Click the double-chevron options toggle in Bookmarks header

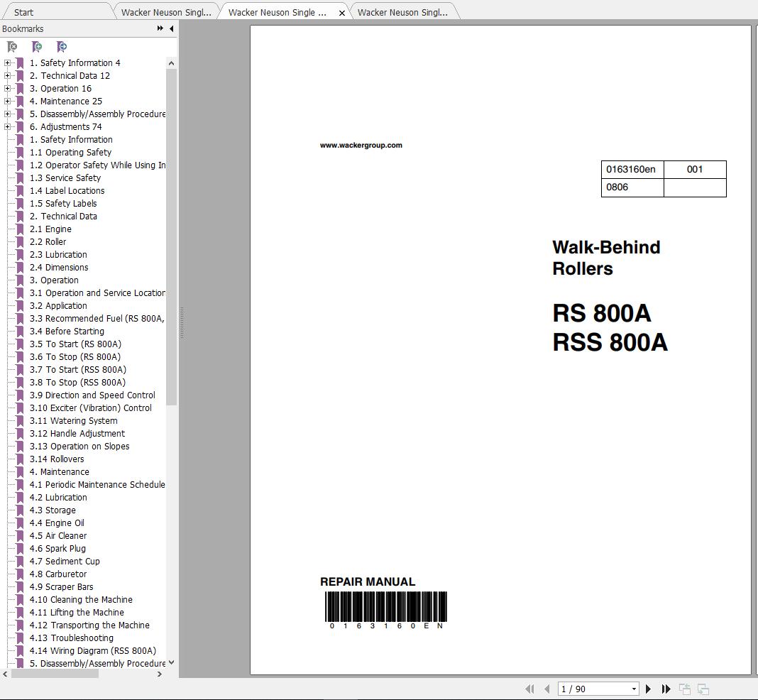click(160, 28)
